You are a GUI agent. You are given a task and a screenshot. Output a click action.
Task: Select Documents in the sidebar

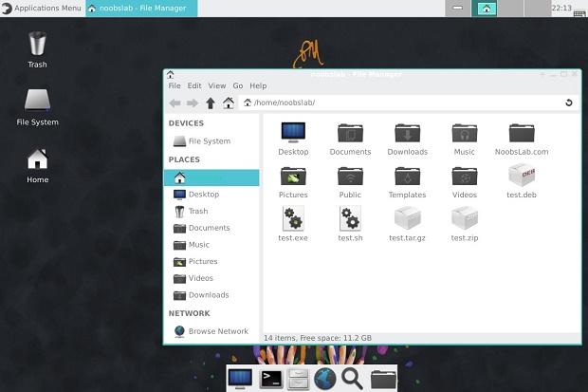tap(211, 228)
